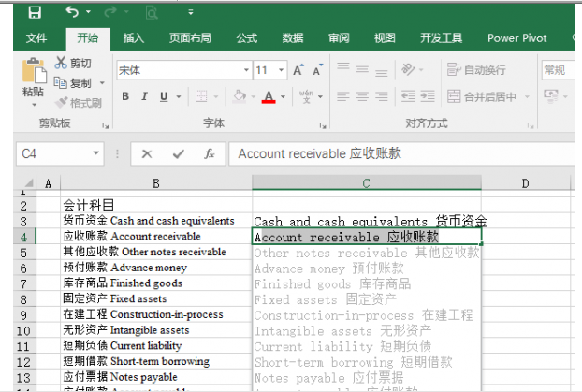Expand the font color dropdown arrow
Image resolution: width=582 pixels, height=392 pixels.
[284, 97]
